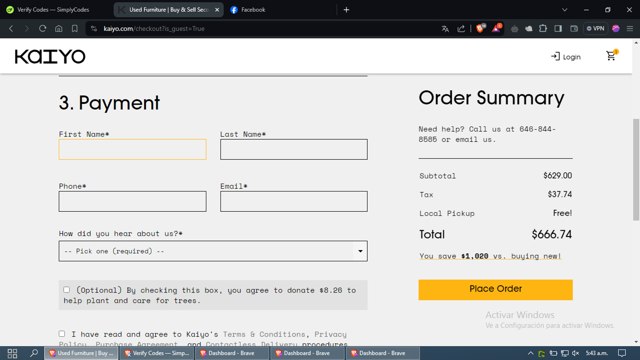The width and height of the screenshot is (640, 360).
Task: Open the shopping cart icon
Action: [611, 56]
